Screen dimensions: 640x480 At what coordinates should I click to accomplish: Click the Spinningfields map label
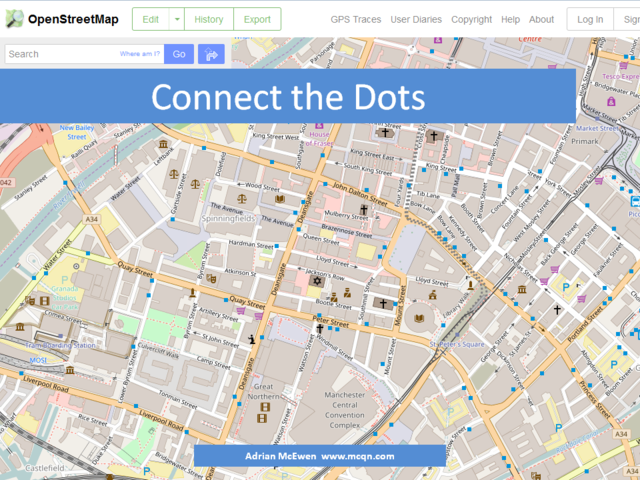[228, 218]
